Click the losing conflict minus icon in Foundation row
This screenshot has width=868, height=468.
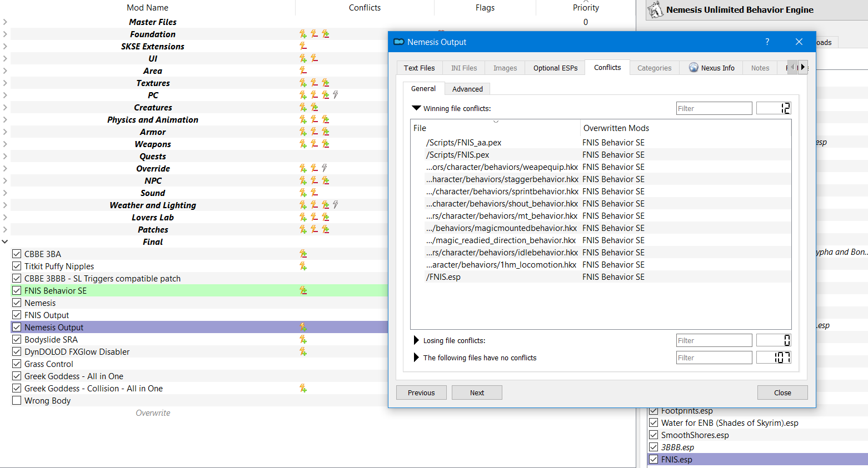tap(314, 34)
